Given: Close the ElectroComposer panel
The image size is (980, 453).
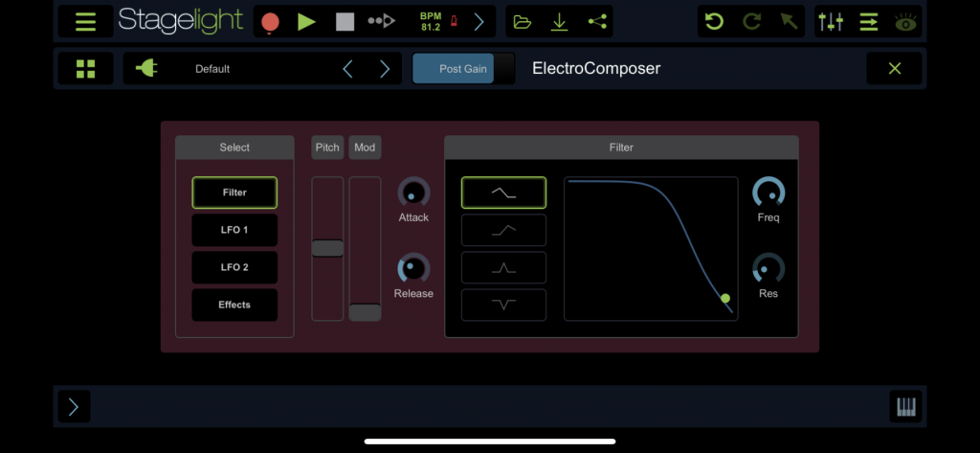Looking at the screenshot, I should click(895, 68).
